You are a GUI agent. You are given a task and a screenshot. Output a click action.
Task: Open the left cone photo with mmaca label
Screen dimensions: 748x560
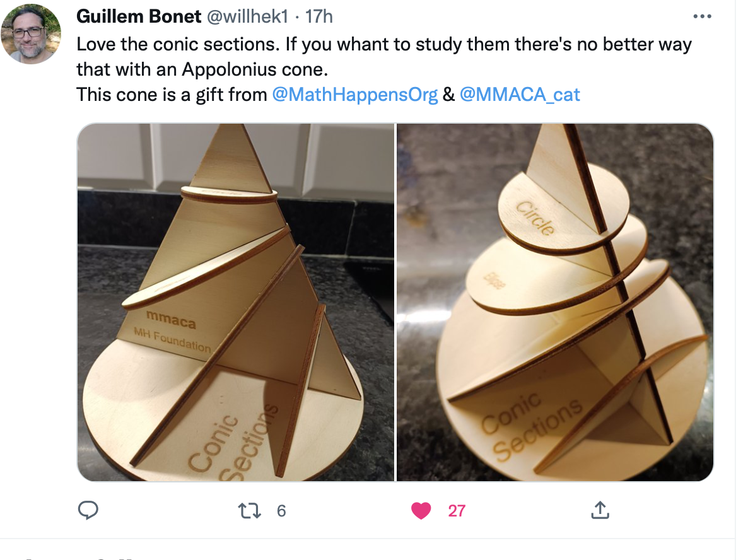coord(236,302)
